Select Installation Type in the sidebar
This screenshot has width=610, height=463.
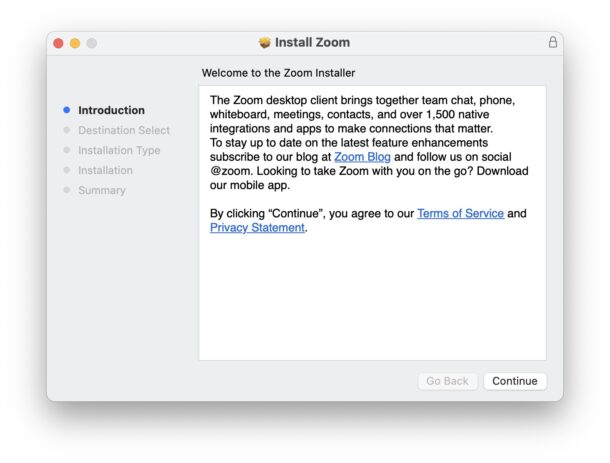click(x=119, y=150)
